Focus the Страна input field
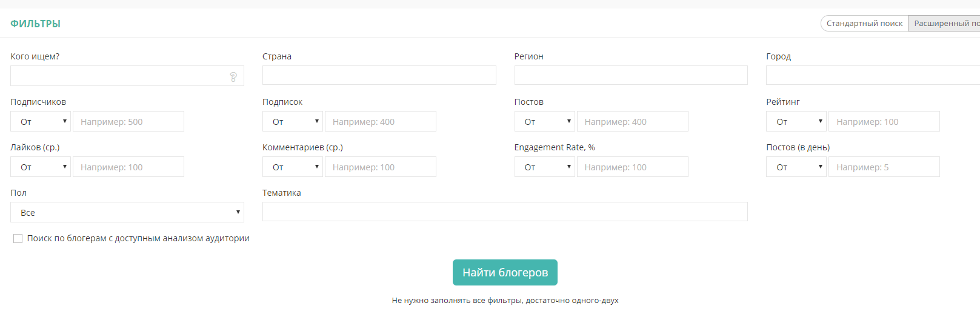 tap(379, 75)
